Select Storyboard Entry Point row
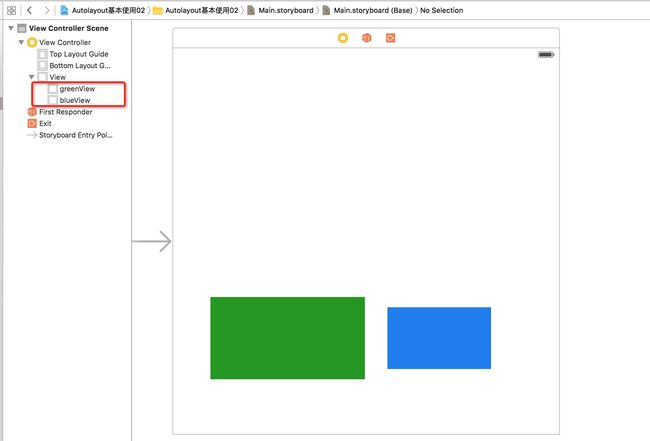Viewport: 650px width, 441px height. coord(75,135)
